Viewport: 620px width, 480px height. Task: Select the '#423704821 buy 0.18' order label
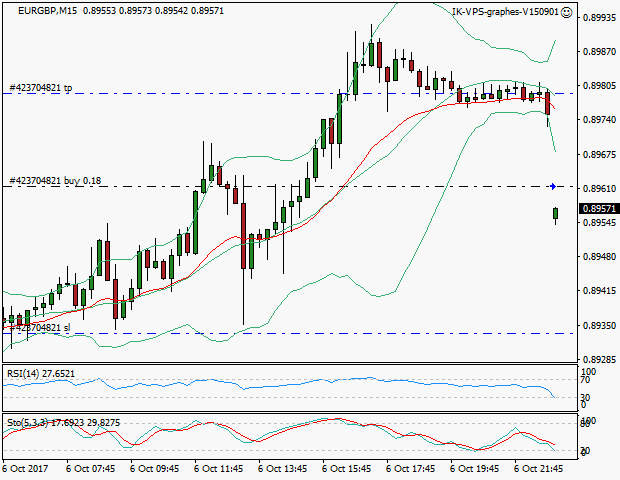coord(55,181)
